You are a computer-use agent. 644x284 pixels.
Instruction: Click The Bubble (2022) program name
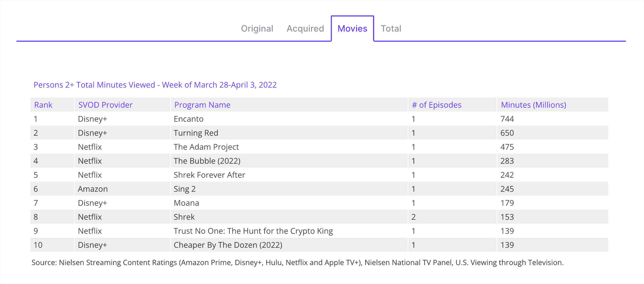(x=207, y=161)
